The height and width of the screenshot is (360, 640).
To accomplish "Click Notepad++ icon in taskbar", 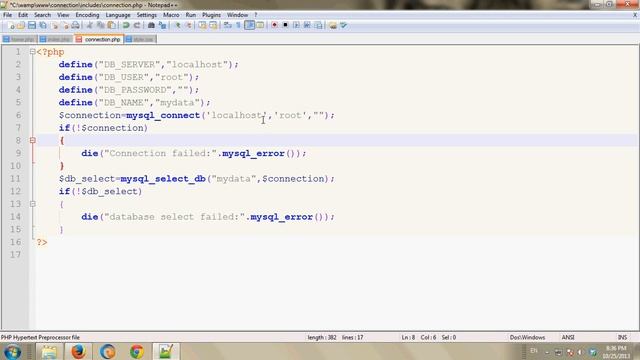I will [x=166, y=352].
